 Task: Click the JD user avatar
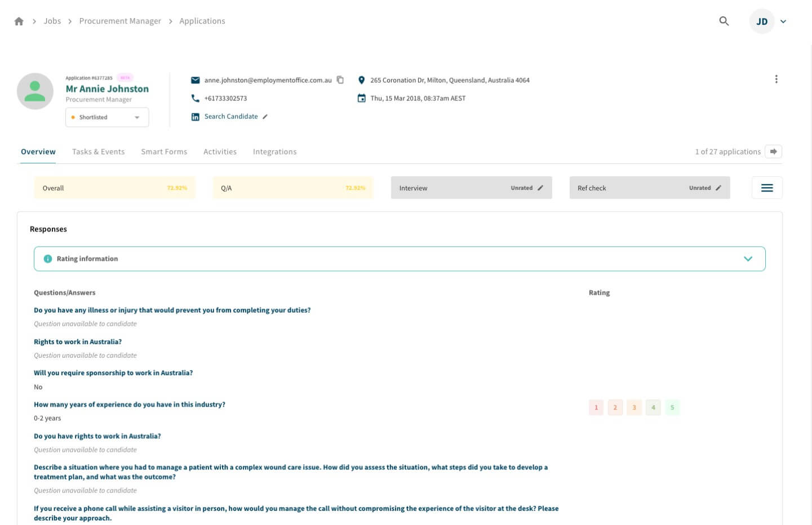(762, 21)
